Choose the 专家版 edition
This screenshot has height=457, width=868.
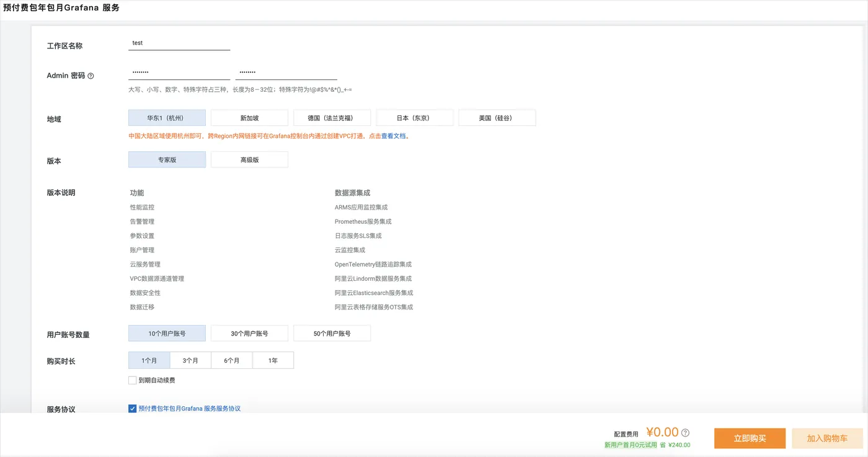167,159
